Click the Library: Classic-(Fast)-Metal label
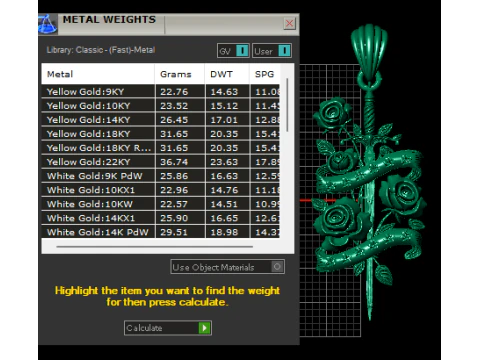The width and height of the screenshot is (480, 360). tap(101, 50)
